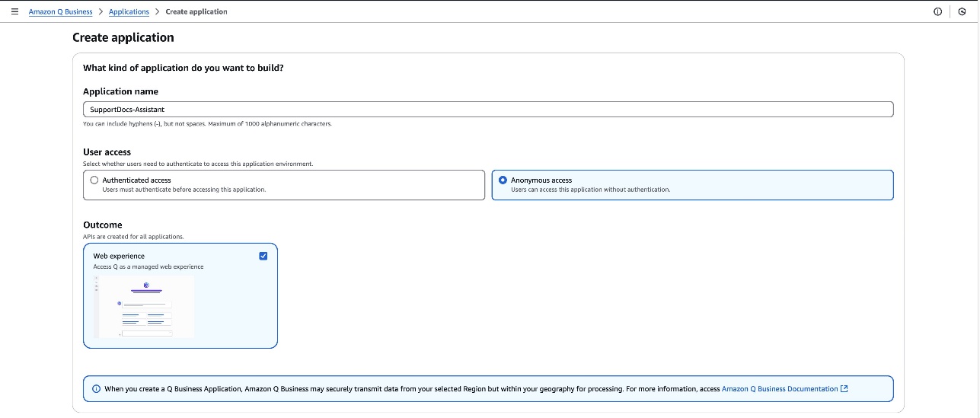This screenshot has width=980, height=418.
Task: Click 'APIs are created for all applications' text
Action: click(133, 237)
